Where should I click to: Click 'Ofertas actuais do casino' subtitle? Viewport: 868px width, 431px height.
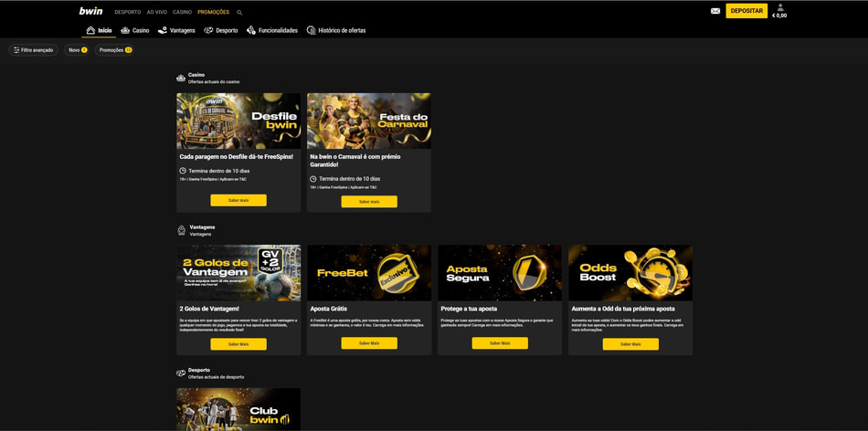(214, 82)
